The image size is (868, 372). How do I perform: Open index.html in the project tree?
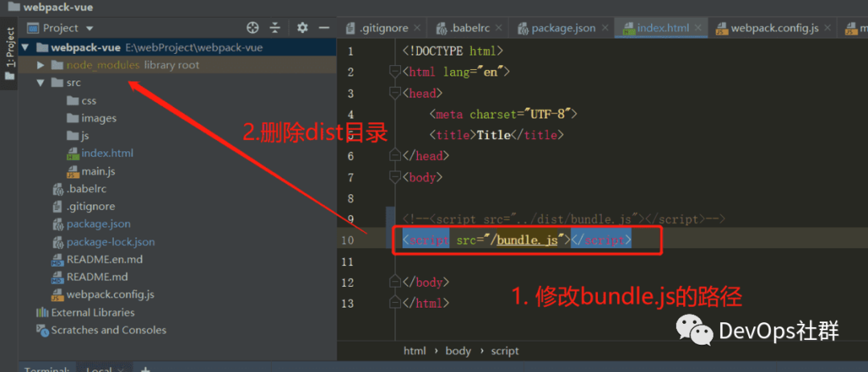click(x=100, y=153)
